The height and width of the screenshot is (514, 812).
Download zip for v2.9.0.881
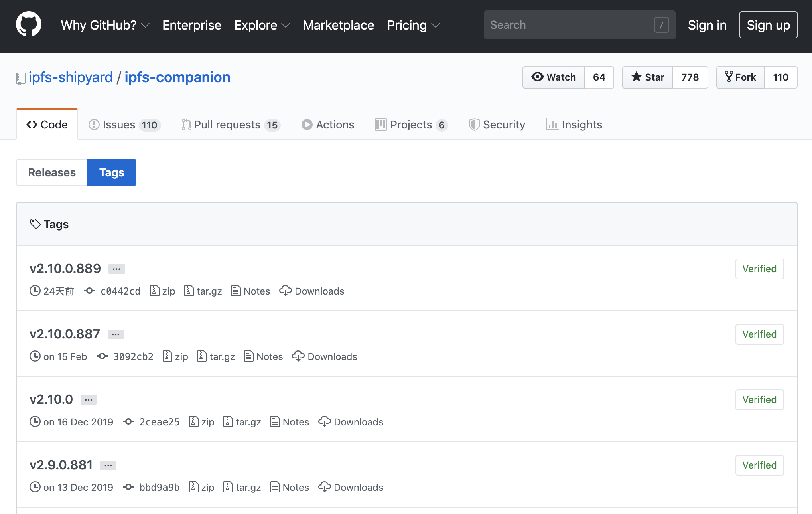coord(202,487)
